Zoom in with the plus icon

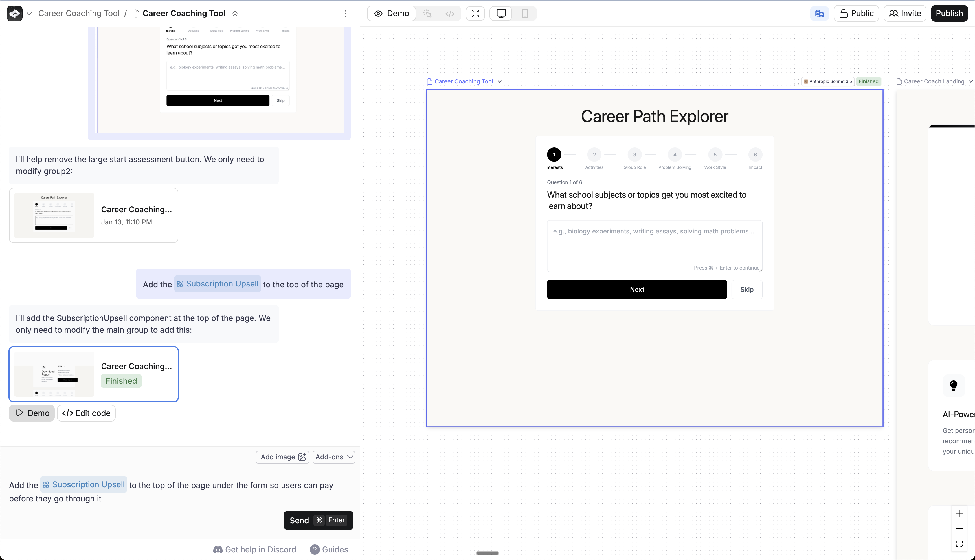(959, 513)
